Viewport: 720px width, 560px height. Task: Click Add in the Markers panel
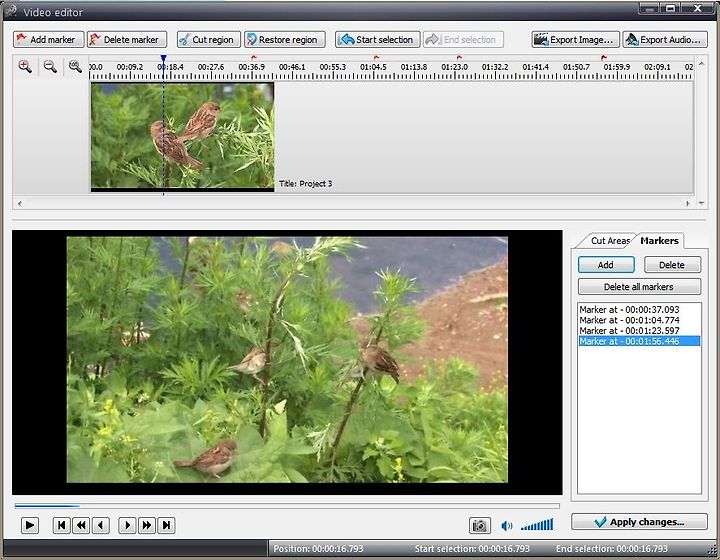tap(606, 265)
